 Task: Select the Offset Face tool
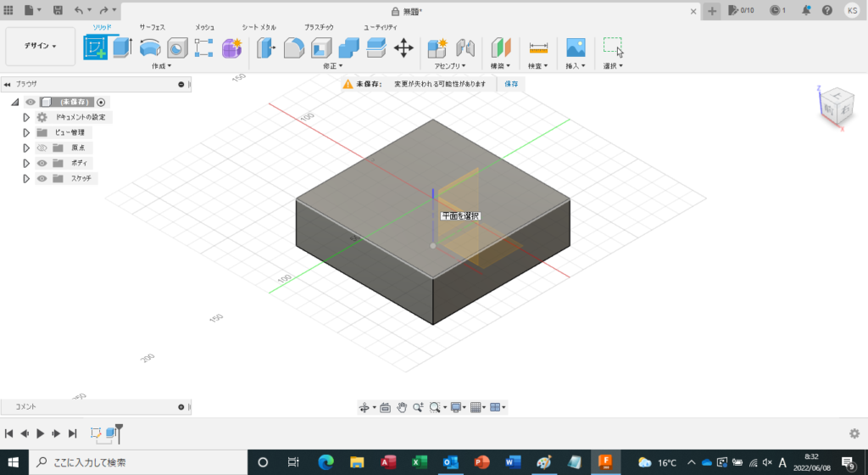point(376,48)
